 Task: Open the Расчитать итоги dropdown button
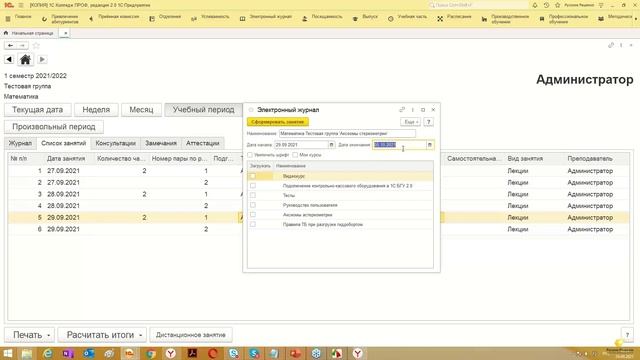102,335
